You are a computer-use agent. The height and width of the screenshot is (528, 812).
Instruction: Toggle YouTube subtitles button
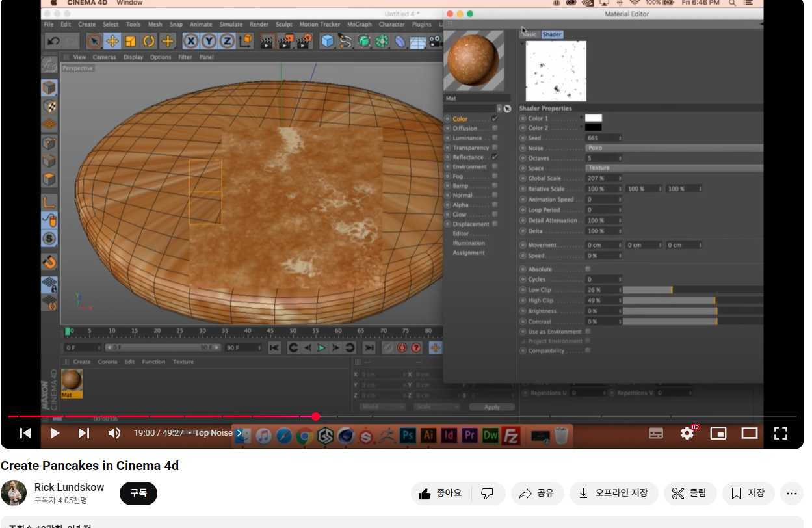pos(657,433)
